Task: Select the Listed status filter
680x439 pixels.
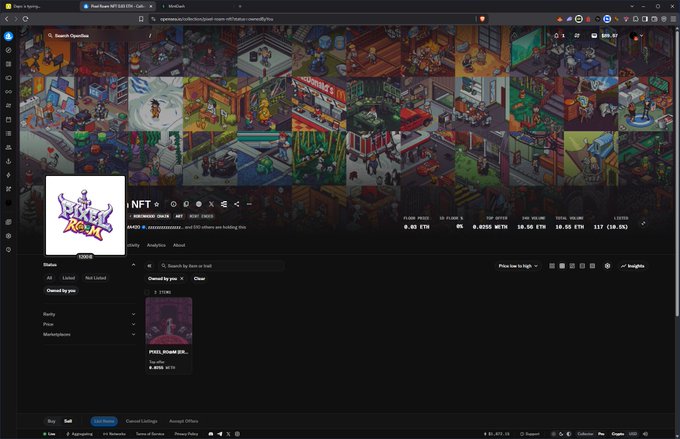Action: tap(69, 278)
